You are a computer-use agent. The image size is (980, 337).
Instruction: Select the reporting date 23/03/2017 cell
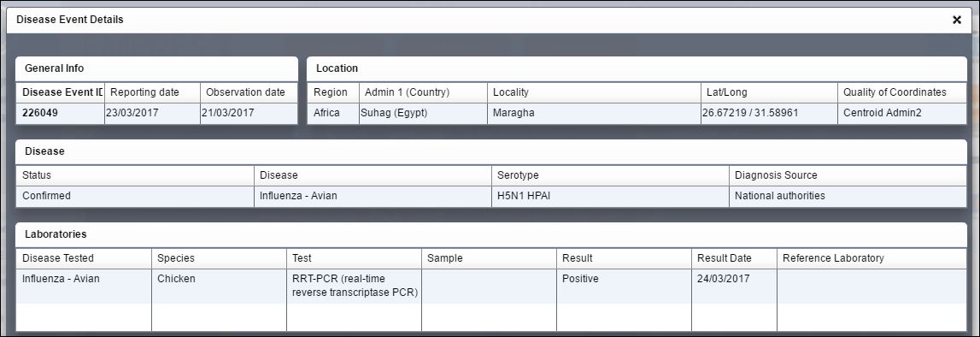pyautogui.click(x=152, y=113)
